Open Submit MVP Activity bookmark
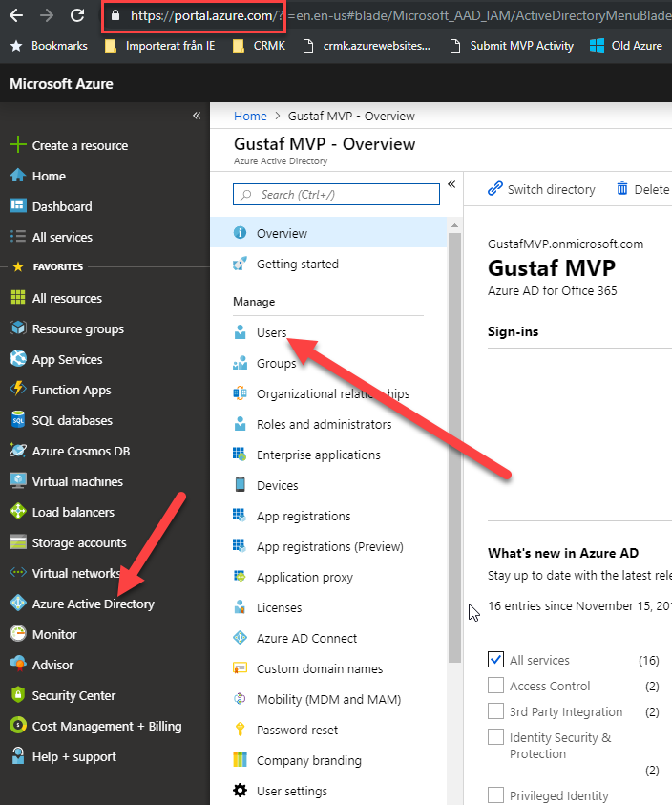 [x=512, y=46]
